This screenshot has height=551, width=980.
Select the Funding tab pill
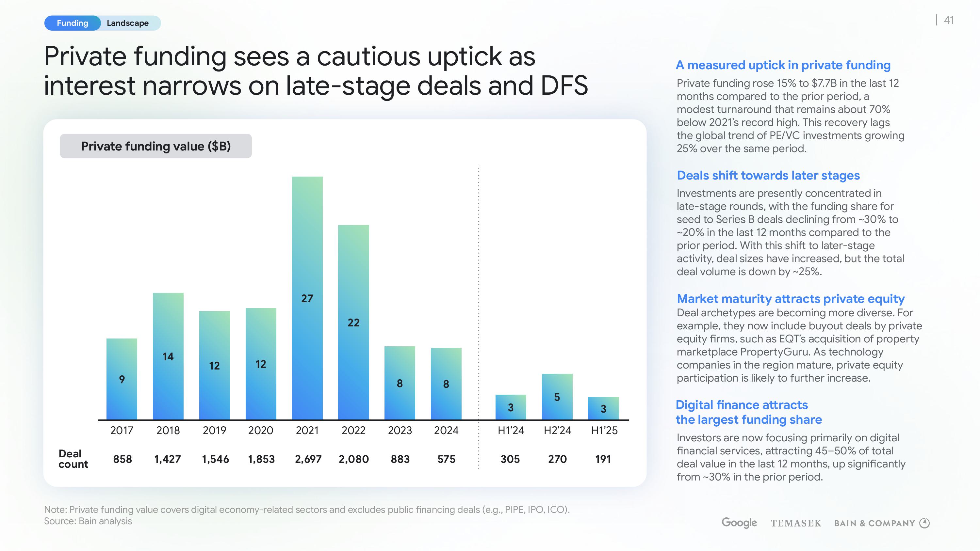click(x=72, y=23)
